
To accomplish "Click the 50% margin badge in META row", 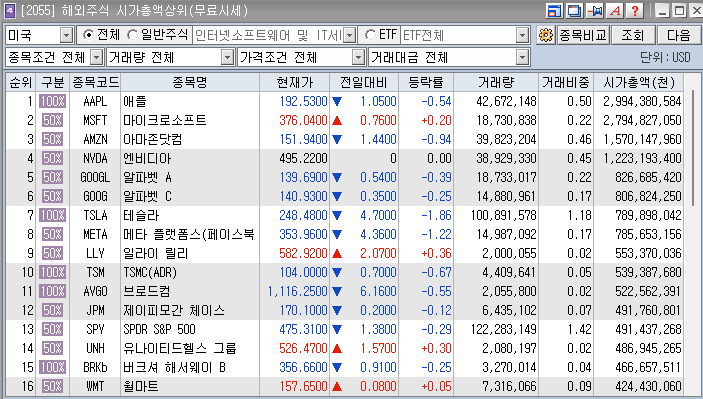I will pyautogui.click(x=52, y=234).
